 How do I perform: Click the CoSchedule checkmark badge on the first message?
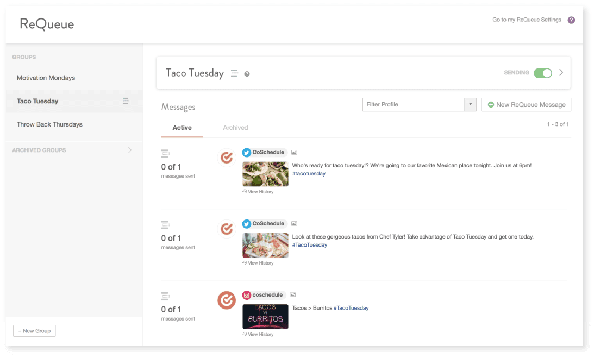(227, 158)
